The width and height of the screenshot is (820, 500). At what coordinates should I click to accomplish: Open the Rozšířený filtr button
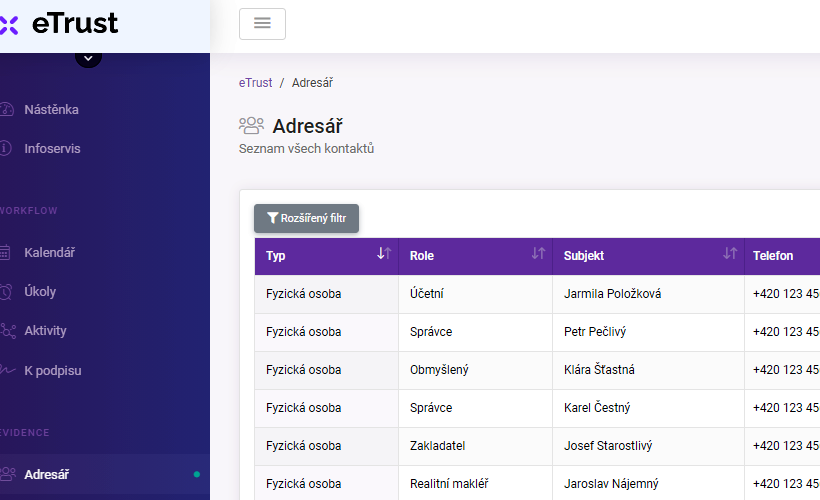point(306,218)
